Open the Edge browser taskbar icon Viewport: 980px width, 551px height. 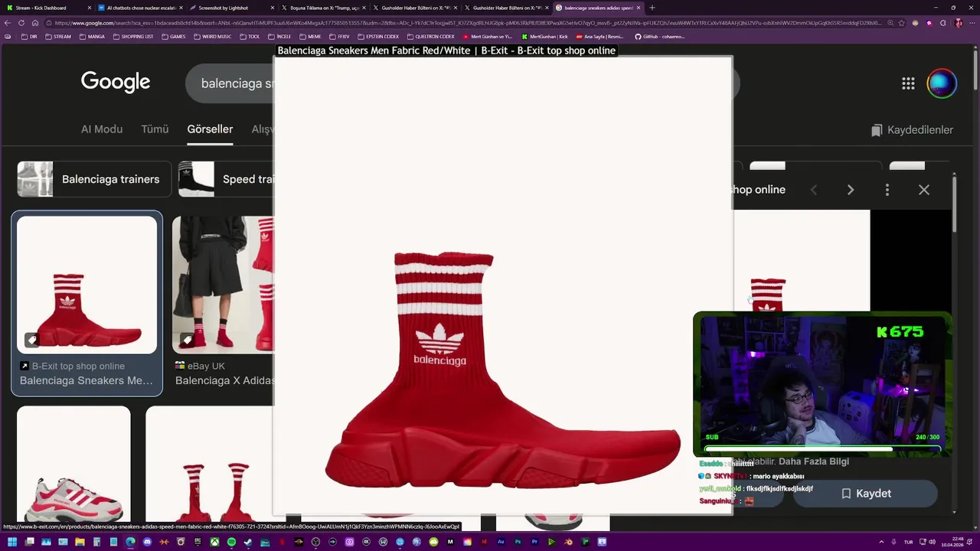tap(130, 542)
